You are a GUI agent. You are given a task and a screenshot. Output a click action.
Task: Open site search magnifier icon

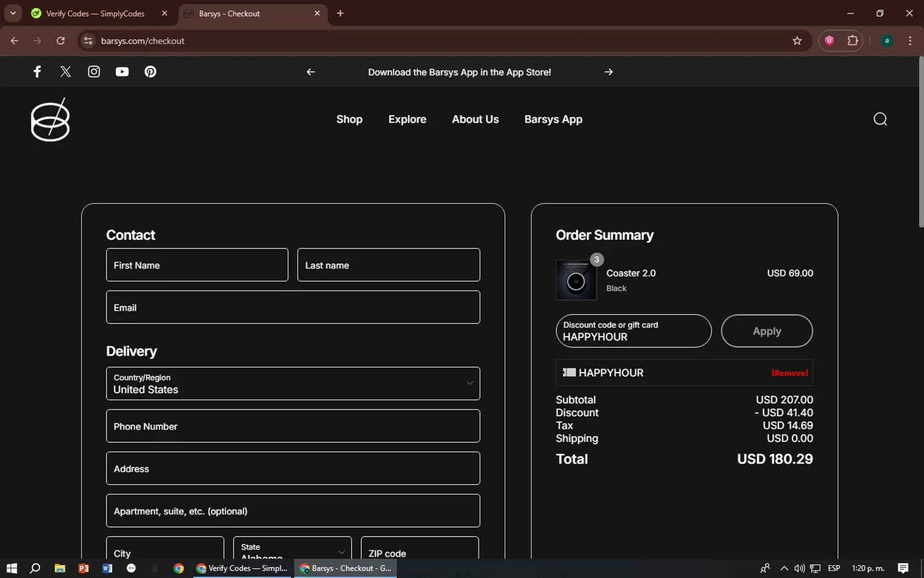point(880,119)
